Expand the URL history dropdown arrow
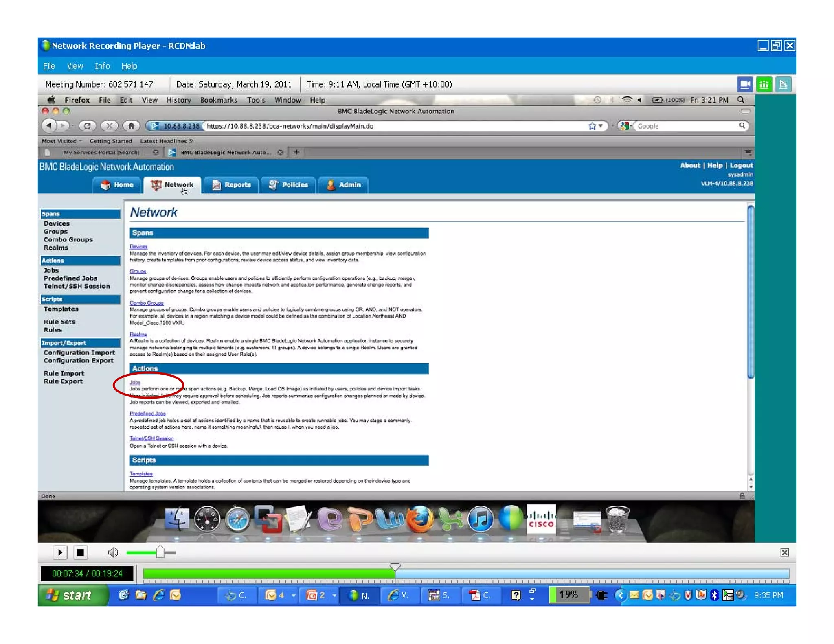Image resolution: width=834 pixels, height=644 pixels. point(601,126)
